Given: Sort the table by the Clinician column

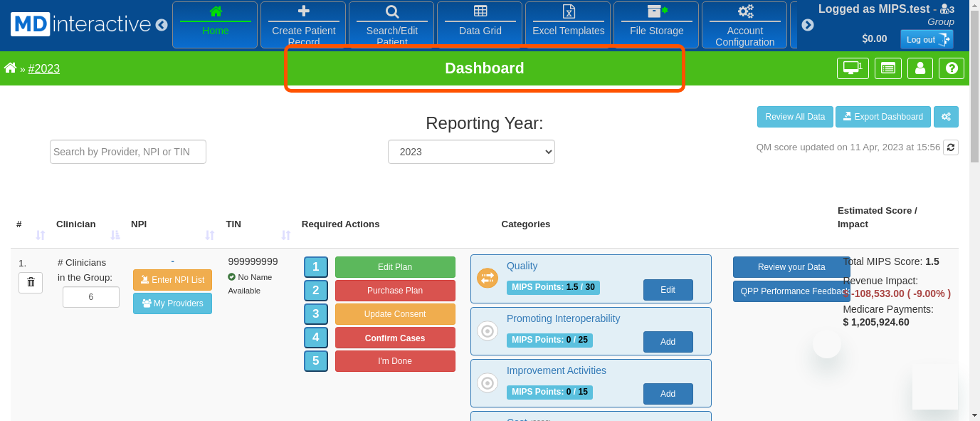Looking at the screenshot, I should [x=115, y=235].
